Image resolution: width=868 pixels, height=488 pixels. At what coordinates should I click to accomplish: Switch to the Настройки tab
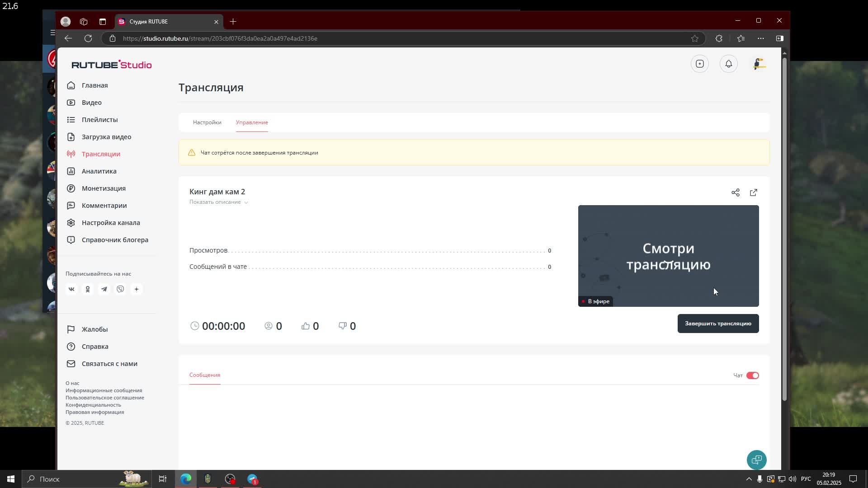(x=207, y=122)
